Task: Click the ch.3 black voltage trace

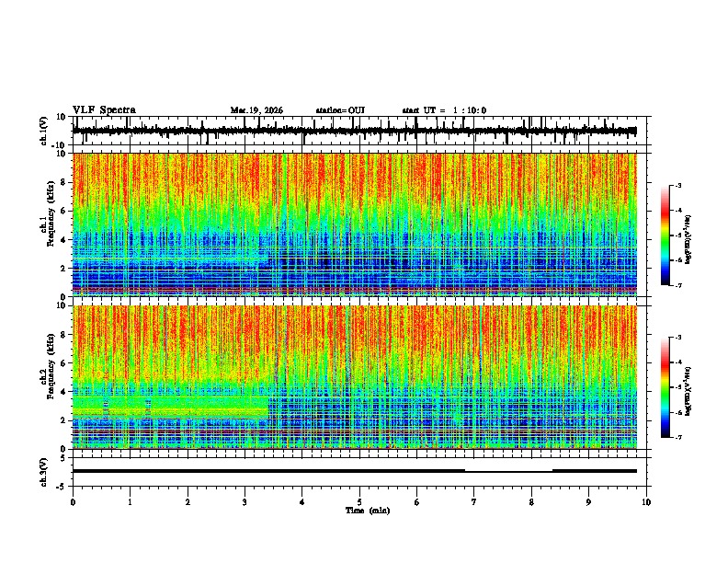Action: click(x=354, y=471)
